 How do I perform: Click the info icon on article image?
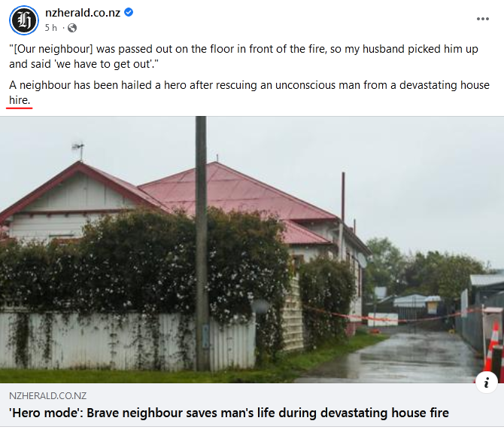[486, 383]
